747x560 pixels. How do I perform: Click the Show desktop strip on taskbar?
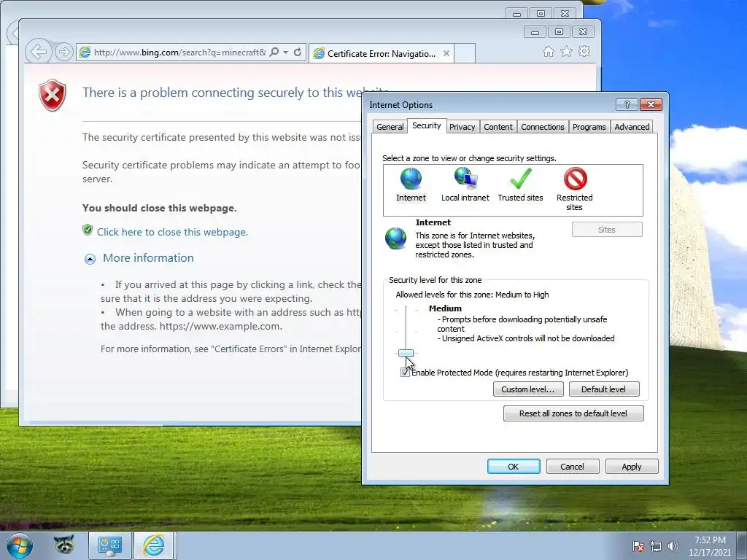(x=743, y=545)
